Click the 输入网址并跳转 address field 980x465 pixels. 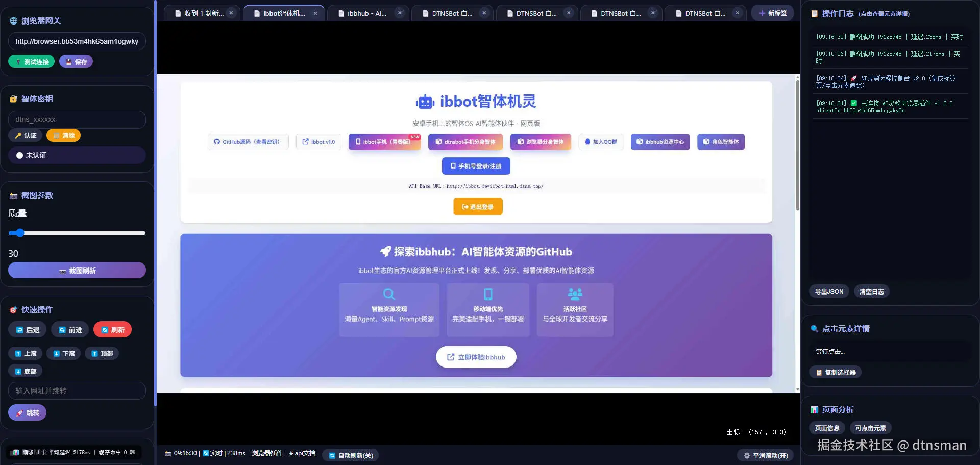(x=77, y=391)
